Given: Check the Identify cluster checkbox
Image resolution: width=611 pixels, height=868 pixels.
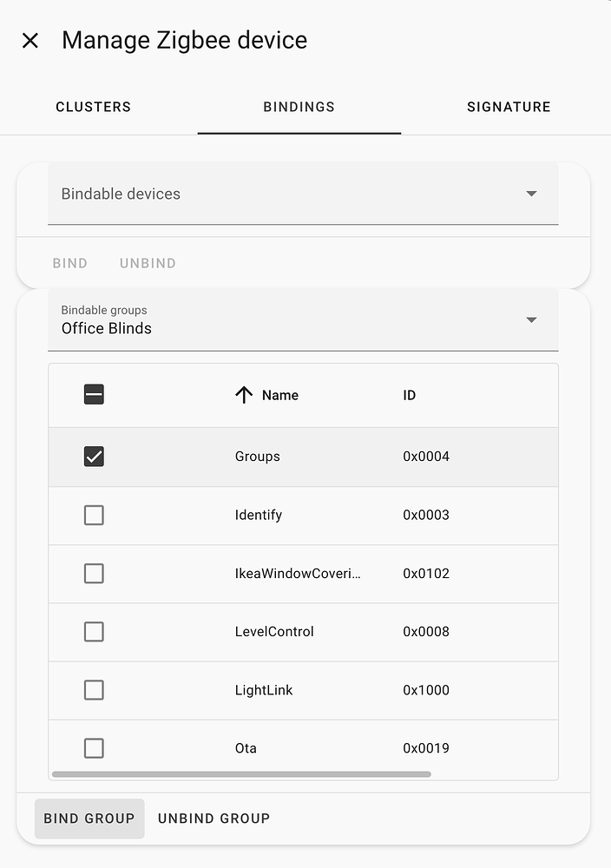Looking at the screenshot, I should coord(94,515).
